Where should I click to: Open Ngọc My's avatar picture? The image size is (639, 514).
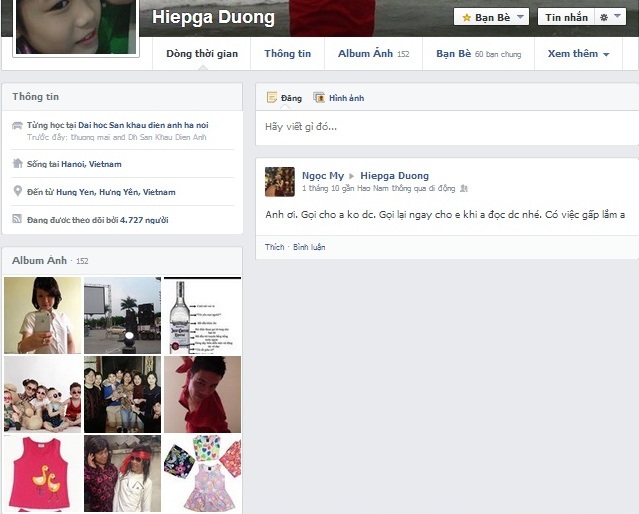click(279, 182)
